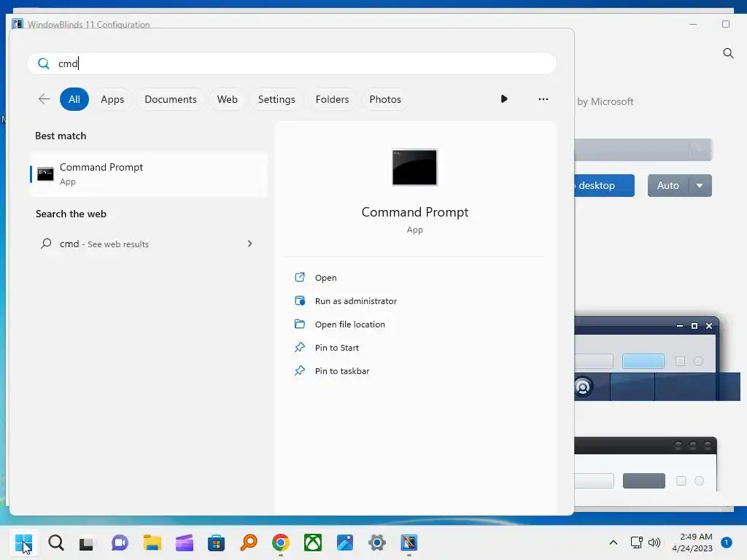Open the gray combo box in WindowBlinds
This screenshot has height=560, width=747.
coord(643,150)
